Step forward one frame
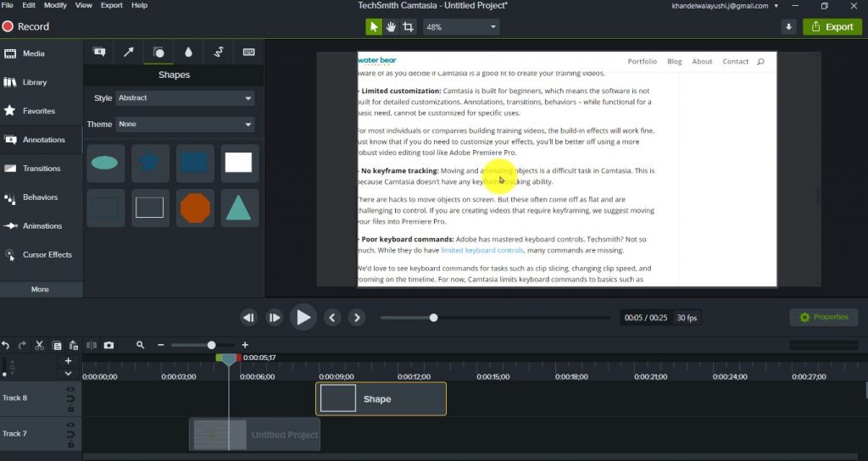868x461 pixels. 274,318
